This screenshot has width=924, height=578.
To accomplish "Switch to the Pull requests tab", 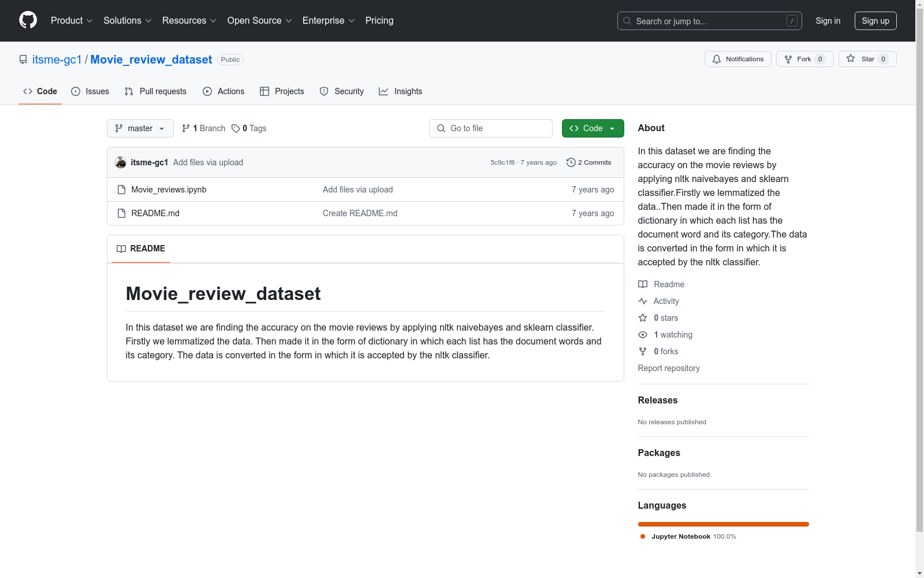I will pyautogui.click(x=155, y=91).
